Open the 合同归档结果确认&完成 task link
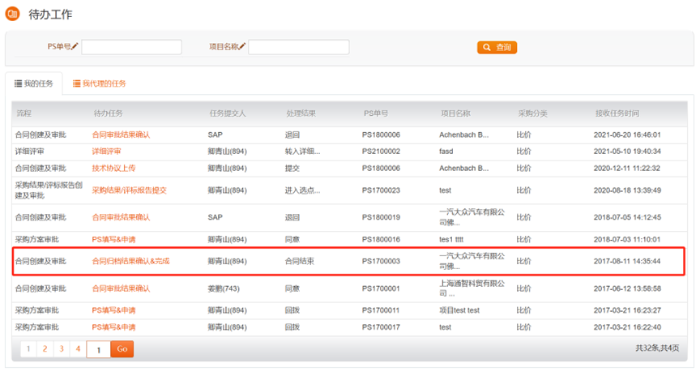The height and width of the screenshot is (376, 700). pos(130,261)
